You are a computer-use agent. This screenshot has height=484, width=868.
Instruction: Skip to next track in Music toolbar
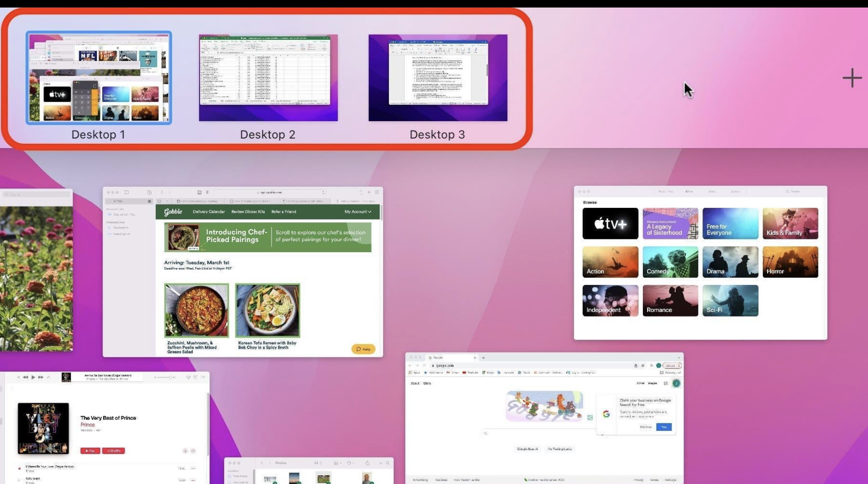[x=41, y=377]
